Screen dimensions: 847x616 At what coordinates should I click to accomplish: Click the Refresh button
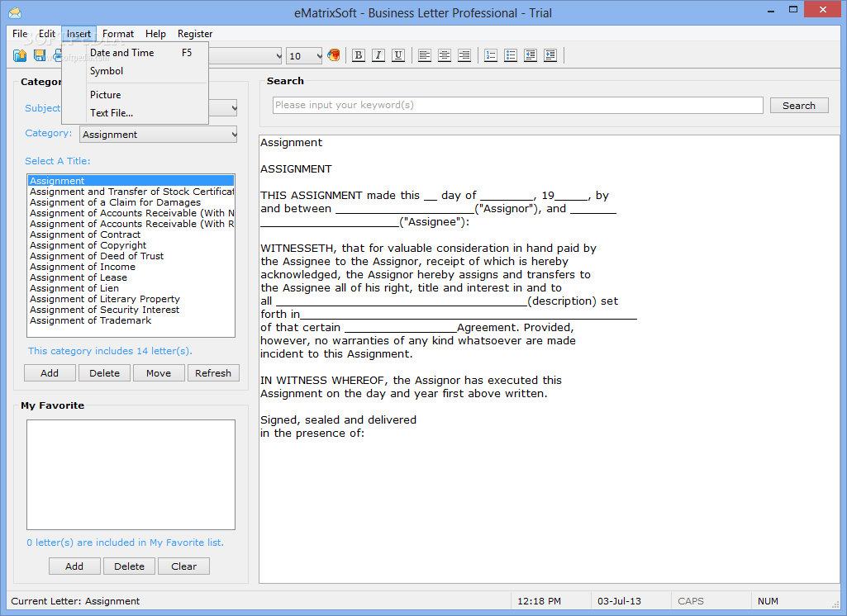[213, 373]
